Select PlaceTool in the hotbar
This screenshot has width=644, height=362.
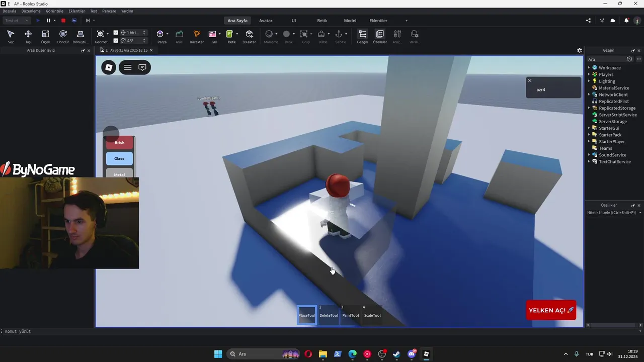[307, 315]
